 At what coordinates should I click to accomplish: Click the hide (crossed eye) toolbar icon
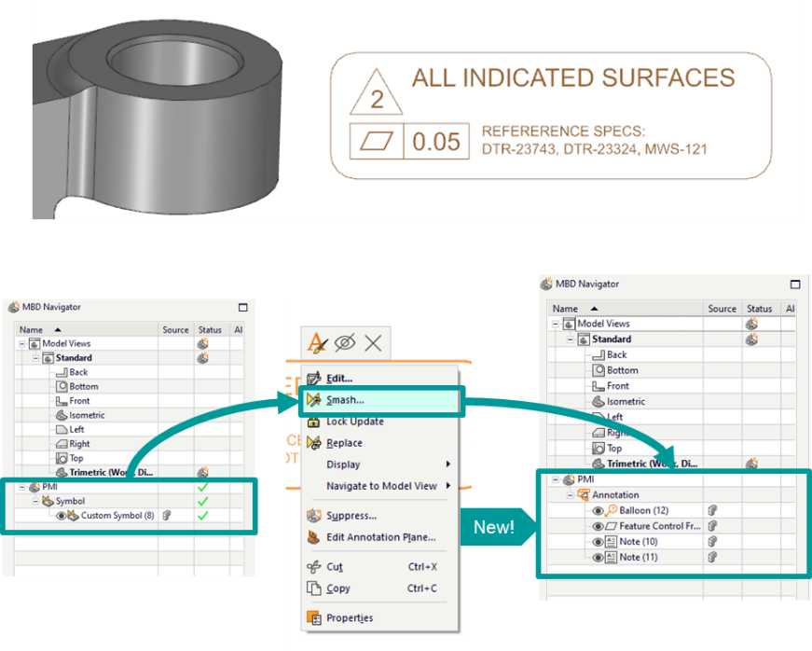click(345, 342)
